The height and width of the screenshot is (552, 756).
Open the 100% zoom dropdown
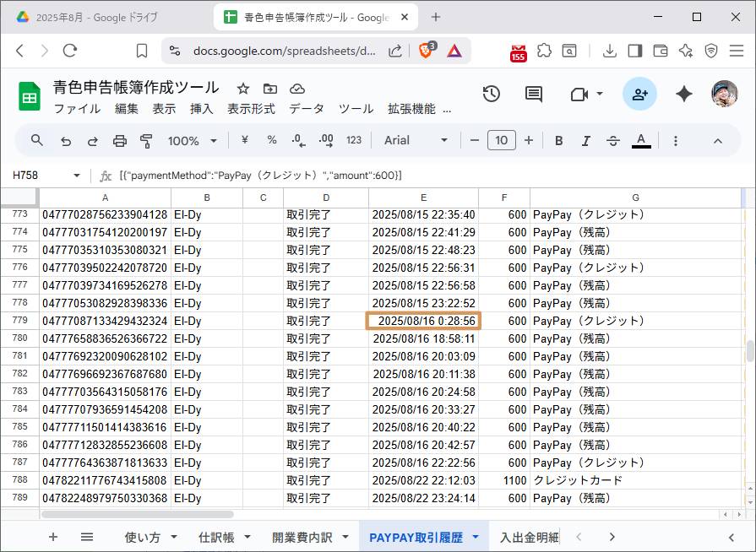(x=193, y=141)
